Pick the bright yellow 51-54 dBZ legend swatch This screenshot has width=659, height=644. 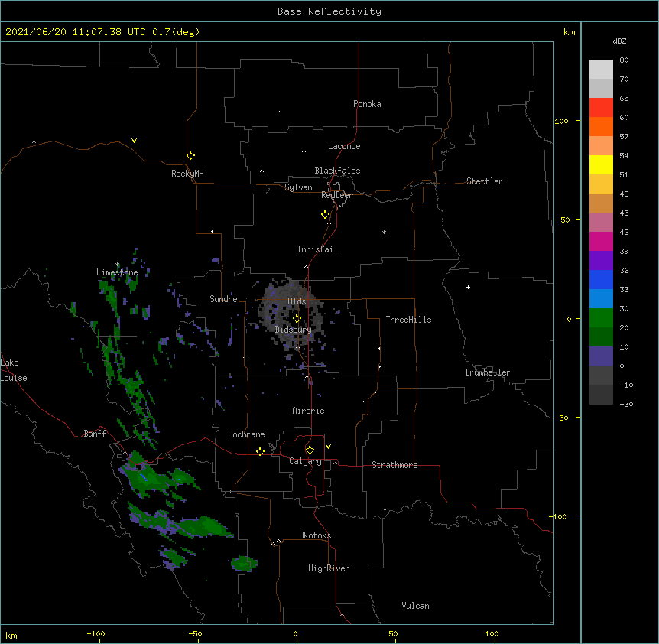tap(601, 164)
